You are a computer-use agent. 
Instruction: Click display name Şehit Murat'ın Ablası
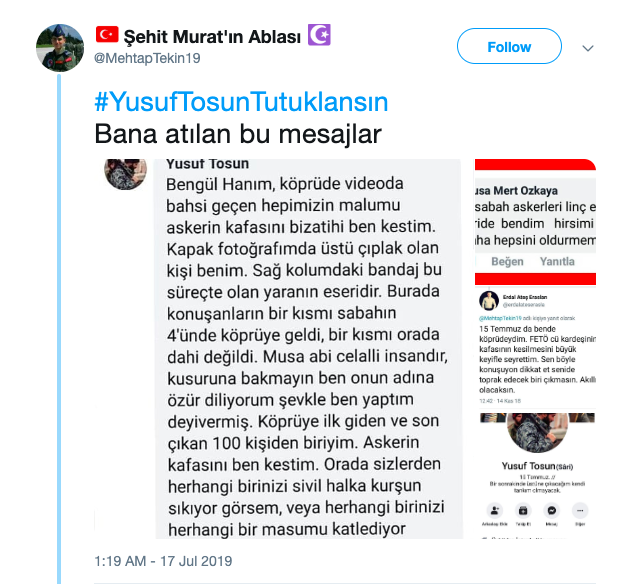tap(212, 37)
